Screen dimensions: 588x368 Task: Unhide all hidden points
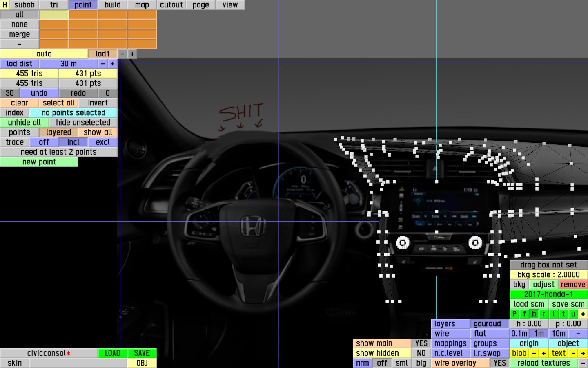pyautogui.click(x=24, y=123)
